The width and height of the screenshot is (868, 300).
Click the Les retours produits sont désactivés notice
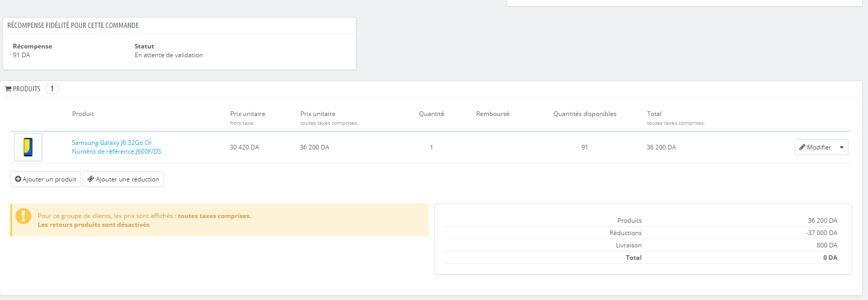click(93, 225)
